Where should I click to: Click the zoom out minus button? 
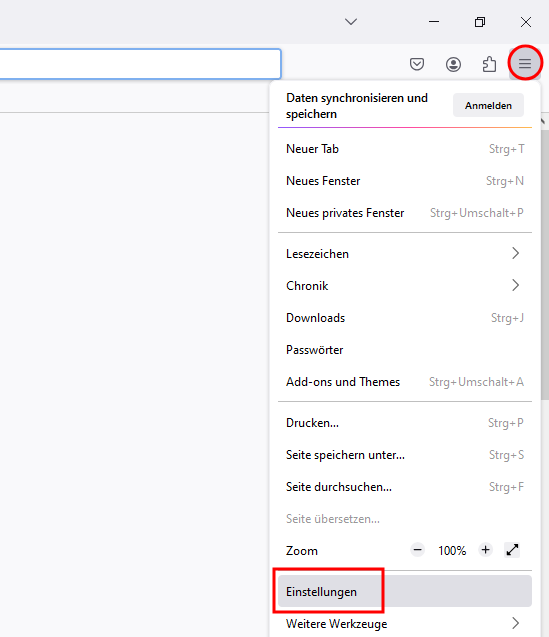tap(417, 550)
